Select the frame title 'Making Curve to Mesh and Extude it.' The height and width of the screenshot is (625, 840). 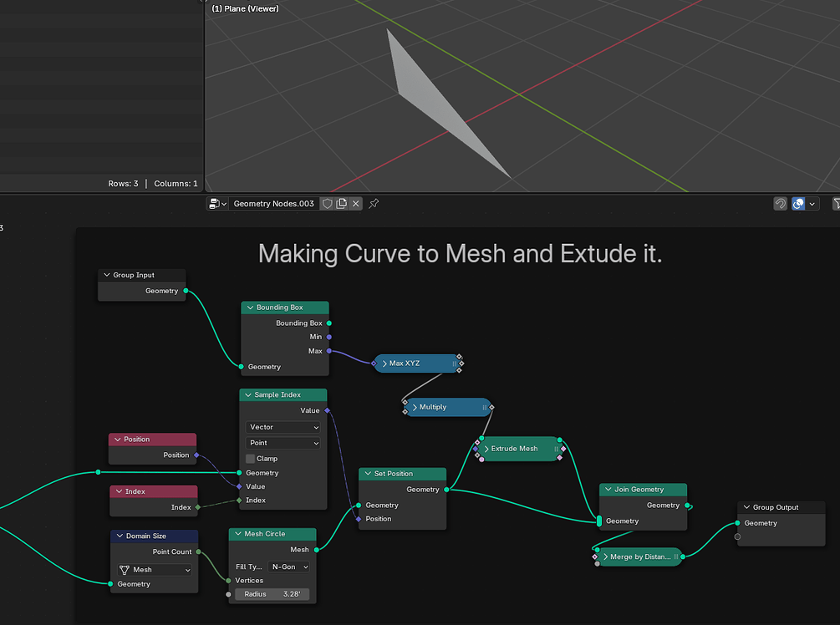point(461,253)
